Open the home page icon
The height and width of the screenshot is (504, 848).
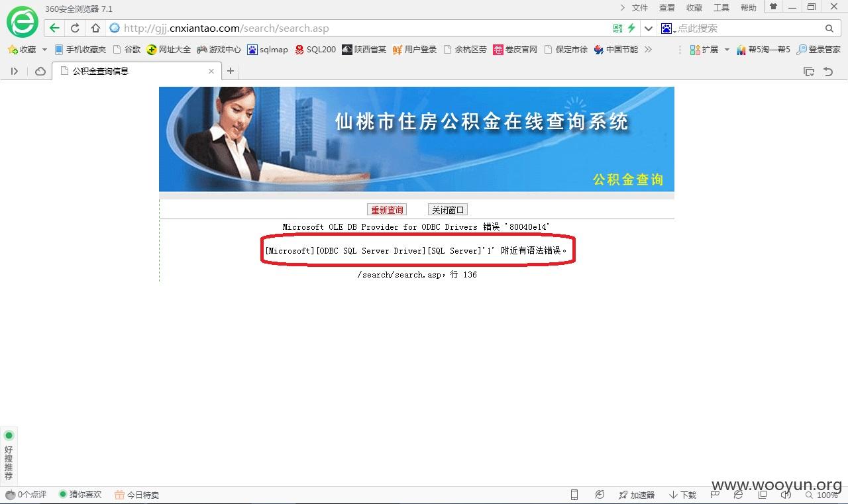tap(95, 28)
